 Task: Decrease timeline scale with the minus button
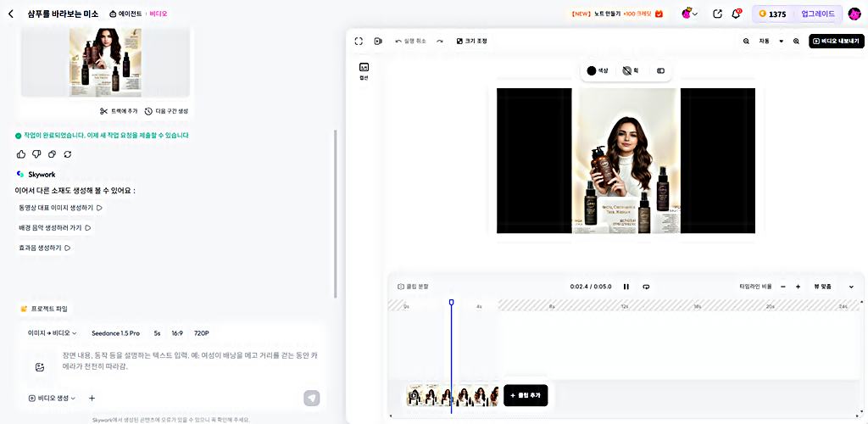783,287
